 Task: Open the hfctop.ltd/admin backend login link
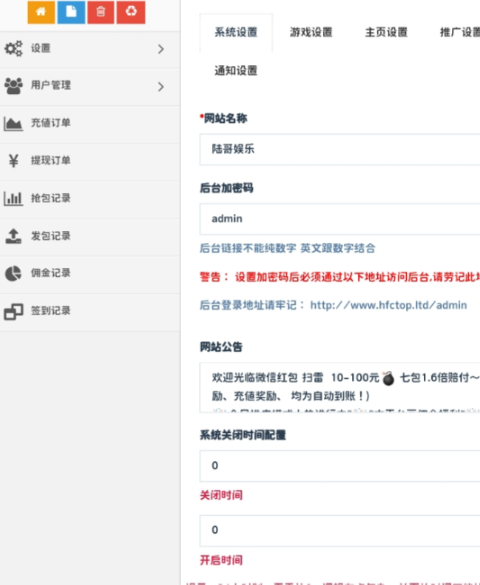(388, 305)
